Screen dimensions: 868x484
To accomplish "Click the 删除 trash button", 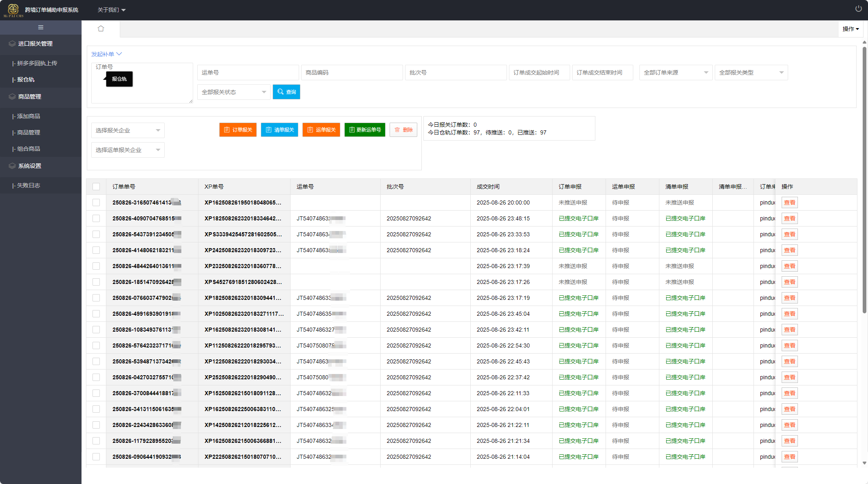I will click(403, 130).
